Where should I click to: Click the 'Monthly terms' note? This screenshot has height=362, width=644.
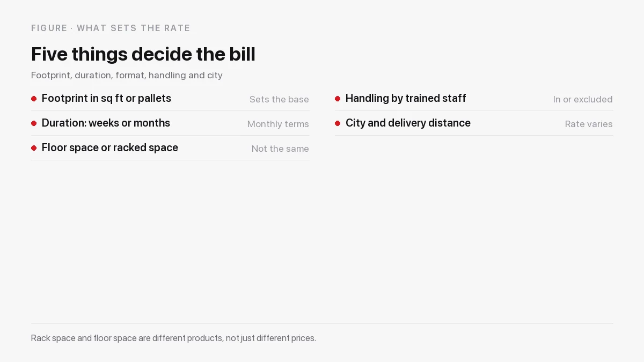pos(278,124)
